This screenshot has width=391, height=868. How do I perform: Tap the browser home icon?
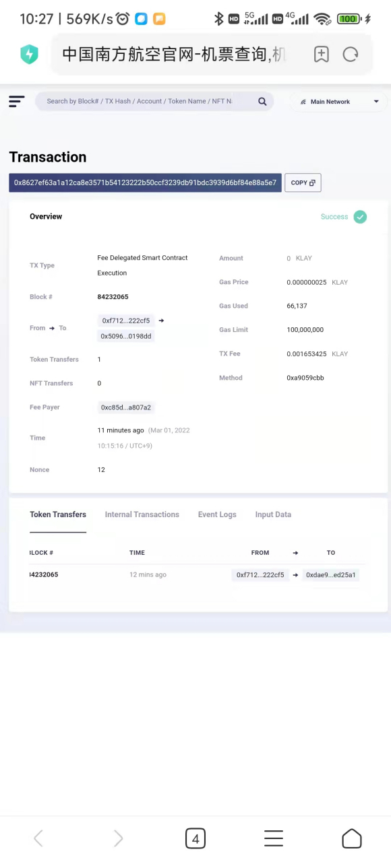352,838
